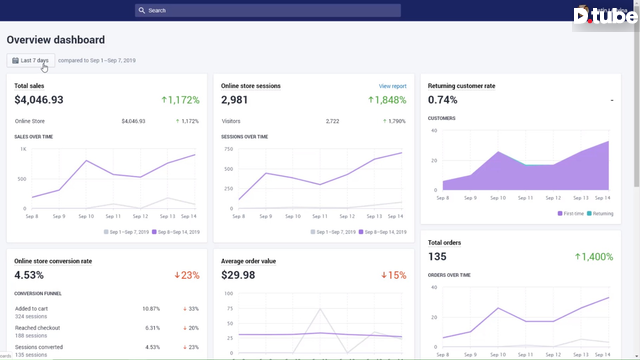Click the Added to cart funnel row

point(107,312)
